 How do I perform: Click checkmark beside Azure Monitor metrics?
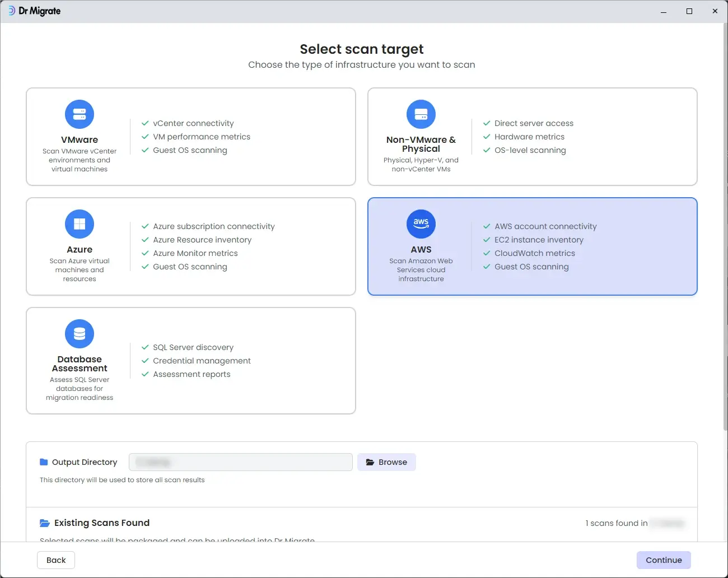[145, 253]
